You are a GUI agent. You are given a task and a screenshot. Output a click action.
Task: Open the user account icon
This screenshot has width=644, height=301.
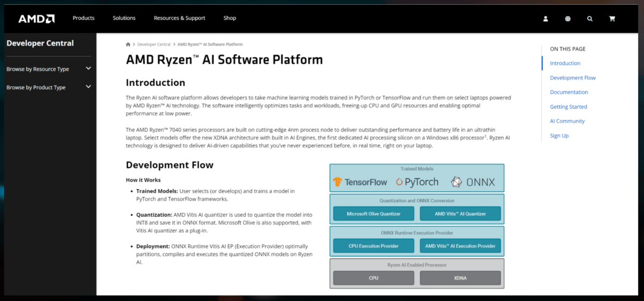click(546, 18)
